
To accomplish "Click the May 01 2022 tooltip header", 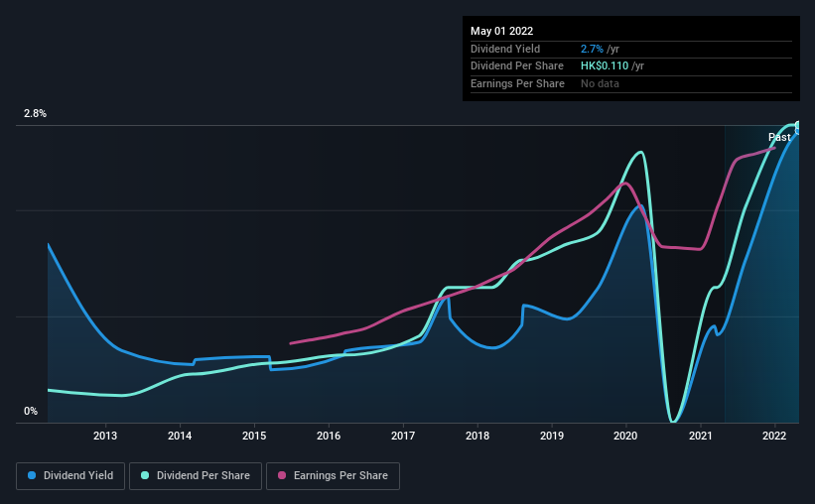I will [501, 31].
